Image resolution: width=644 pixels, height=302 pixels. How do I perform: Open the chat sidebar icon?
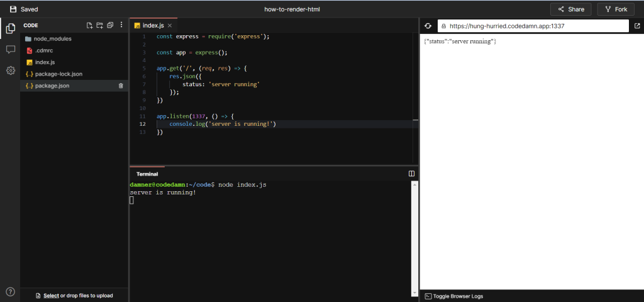[11, 49]
